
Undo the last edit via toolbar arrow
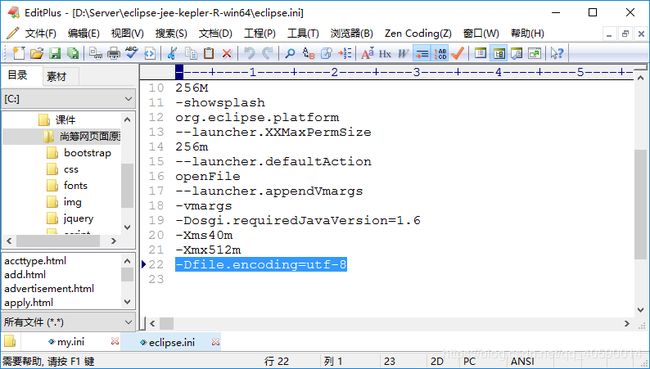pos(249,53)
